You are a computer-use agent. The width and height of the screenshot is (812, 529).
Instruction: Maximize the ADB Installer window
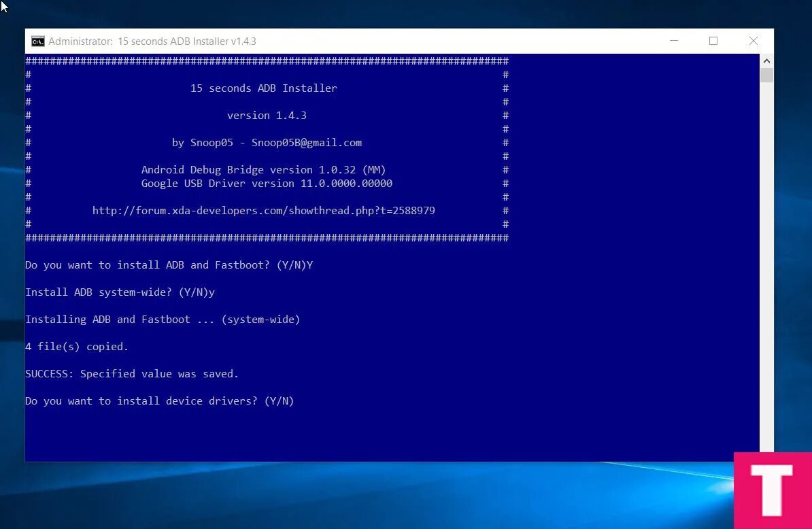(x=713, y=41)
